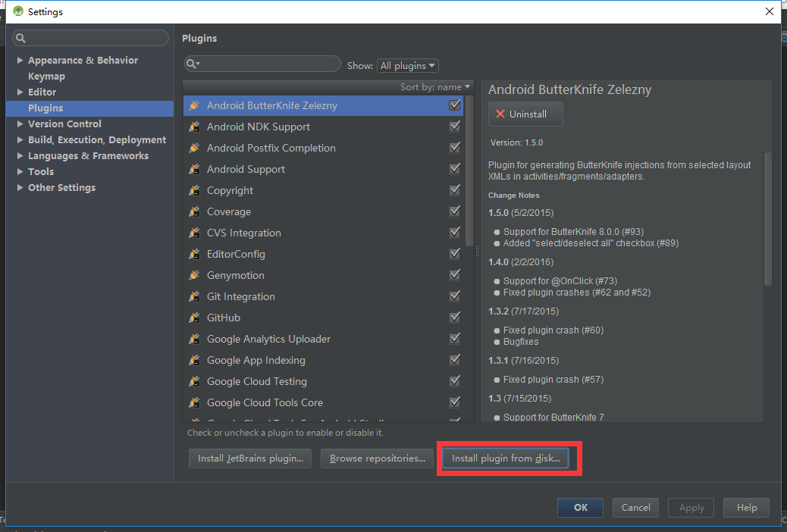Toggle the Android Postfix Completion checkbox
This screenshot has height=532, width=787.
pos(455,147)
